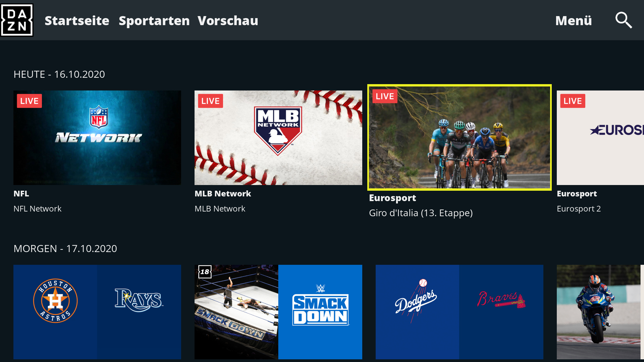Select the MLB Network live tile
The image size is (644, 362).
click(x=278, y=138)
